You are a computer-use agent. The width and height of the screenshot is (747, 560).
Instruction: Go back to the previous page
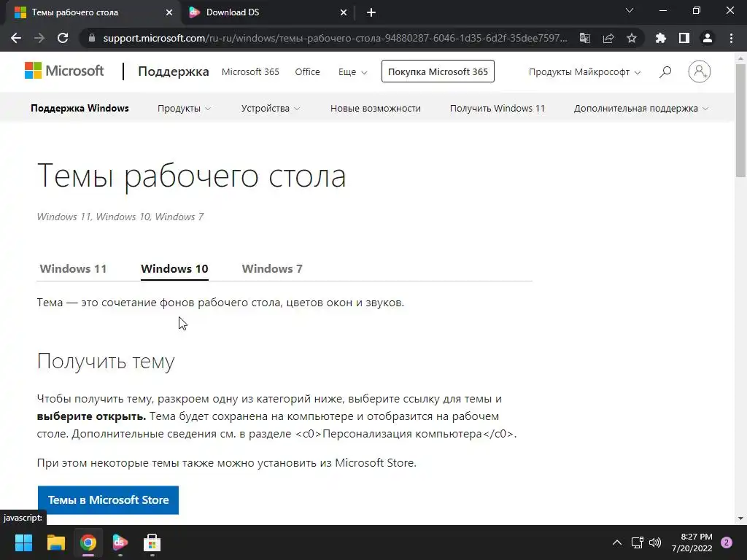pyautogui.click(x=16, y=38)
